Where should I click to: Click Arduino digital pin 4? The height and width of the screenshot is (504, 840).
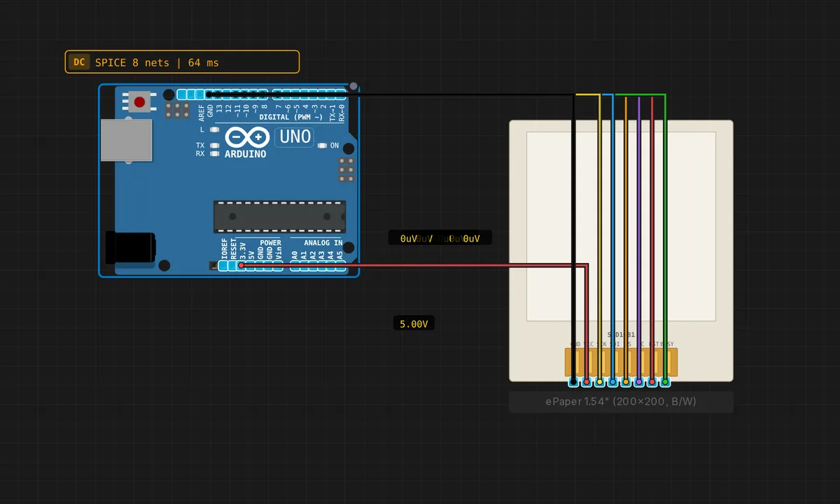(x=304, y=94)
